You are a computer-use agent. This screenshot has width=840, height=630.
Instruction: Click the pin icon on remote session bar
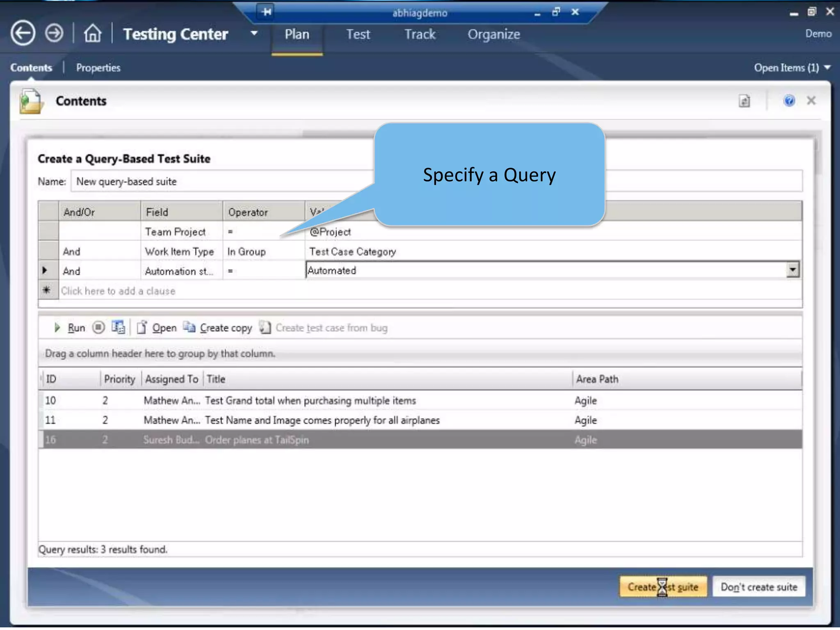tap(267, 11)
